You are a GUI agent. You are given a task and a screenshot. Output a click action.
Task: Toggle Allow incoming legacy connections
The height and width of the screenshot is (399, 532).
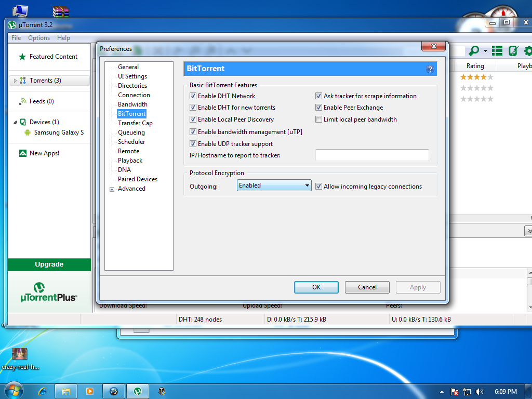318,187
